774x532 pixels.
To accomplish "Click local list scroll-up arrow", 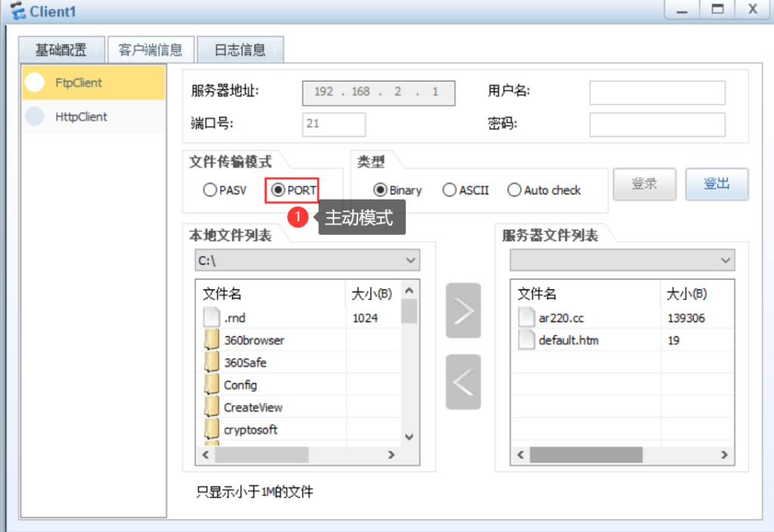I will (x=409, y=291).
